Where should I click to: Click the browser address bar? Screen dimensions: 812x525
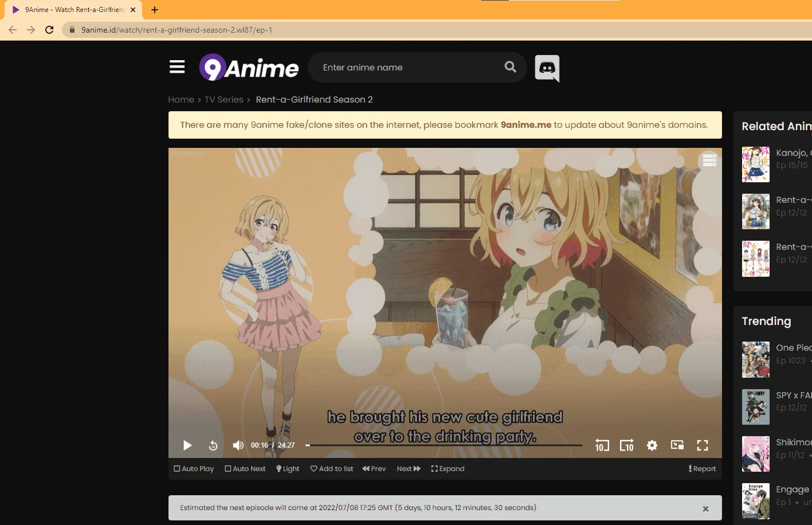tap(436, 30)
